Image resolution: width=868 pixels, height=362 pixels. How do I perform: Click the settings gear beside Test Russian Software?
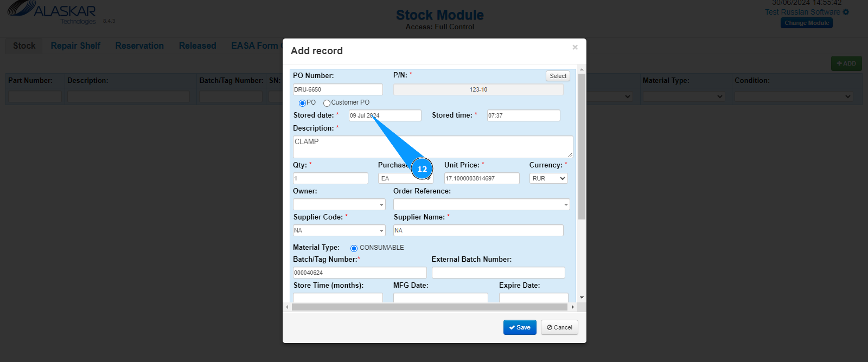(x=846, y=12)
